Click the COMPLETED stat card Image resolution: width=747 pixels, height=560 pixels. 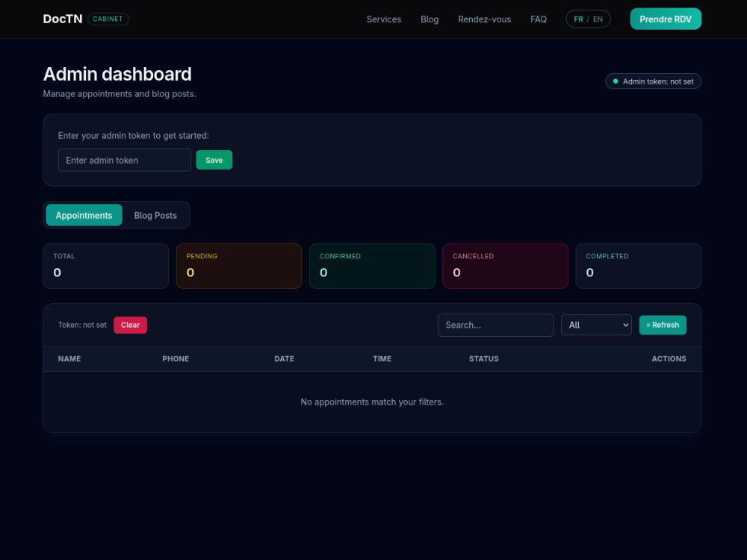pos(639,267)
